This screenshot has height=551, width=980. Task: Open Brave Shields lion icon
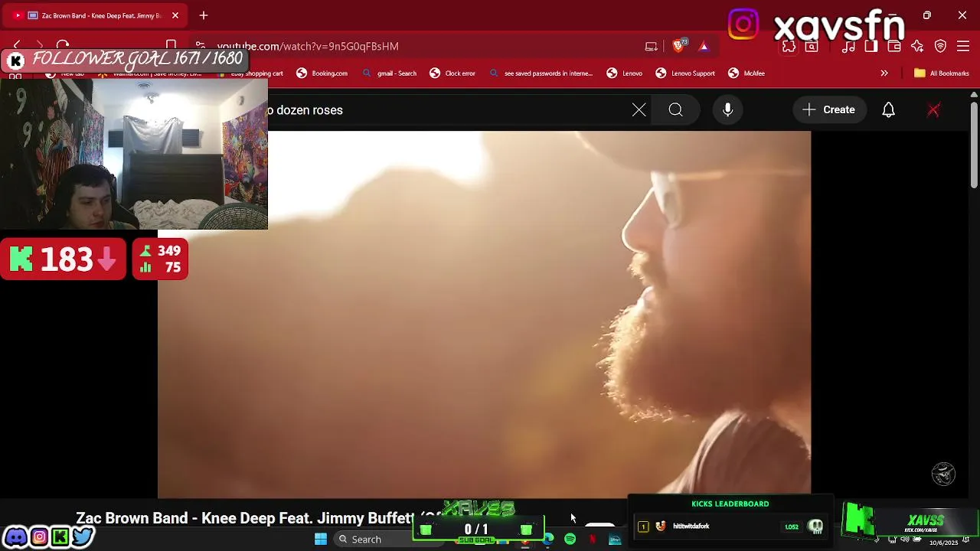pyautogui.click(x=678, y=46)
